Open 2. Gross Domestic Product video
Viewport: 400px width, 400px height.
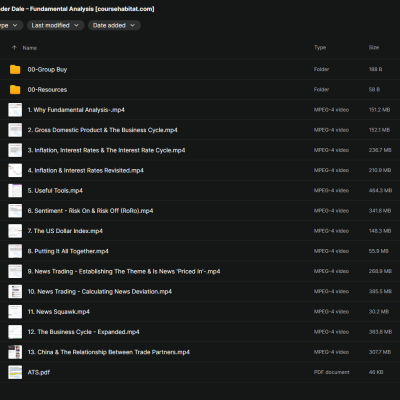[102, 130]
